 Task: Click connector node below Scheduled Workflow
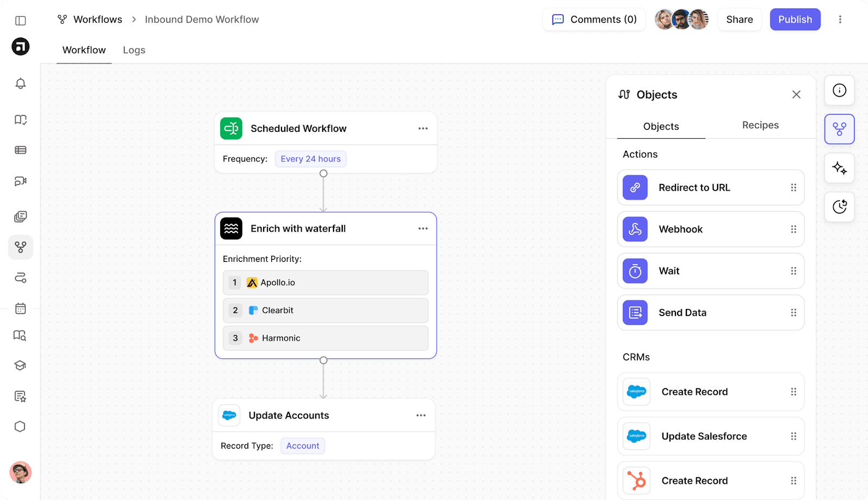(x=323, y=174)
